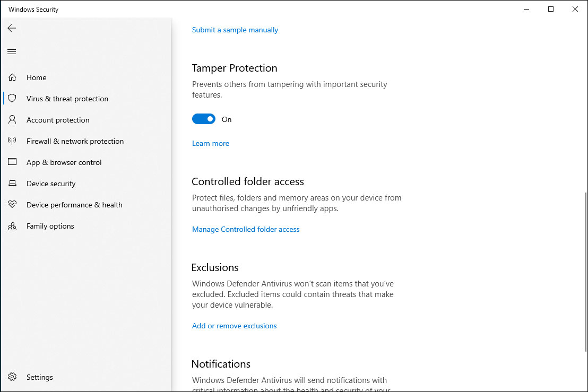The width and height of the screenshot is (588, 392).
Task: Click the Settings gear icon
Action: (12, 377)
